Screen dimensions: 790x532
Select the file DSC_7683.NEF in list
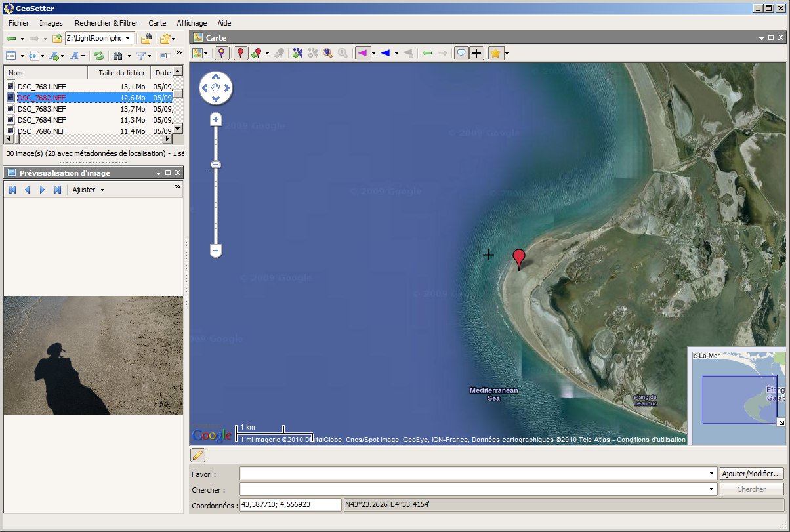(x=42, y=109)
